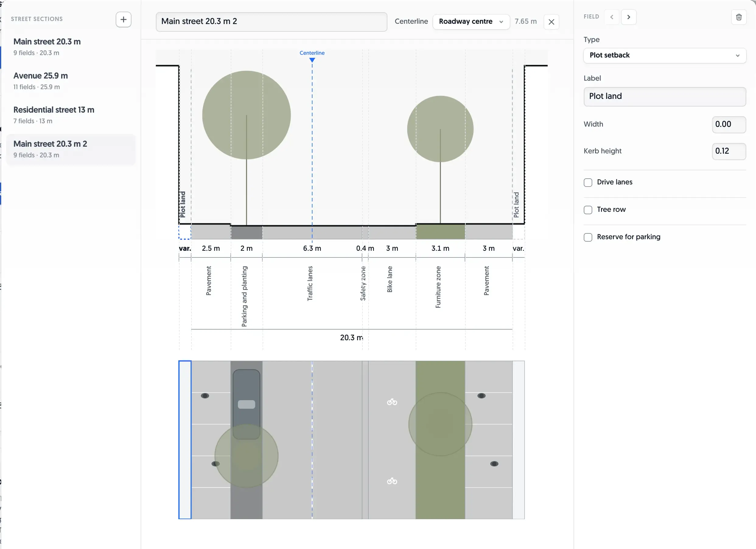Select highlighted plot setback strip in plan view
This screenshot has height=549, width=756.
pyautogui.click(x=185, y=440)
